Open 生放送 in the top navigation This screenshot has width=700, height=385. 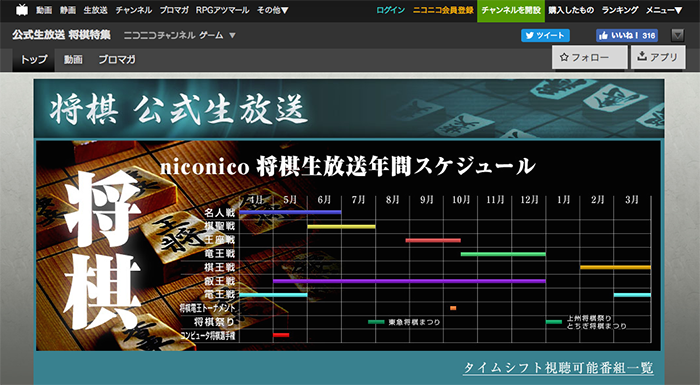click(x=95, y=10)
